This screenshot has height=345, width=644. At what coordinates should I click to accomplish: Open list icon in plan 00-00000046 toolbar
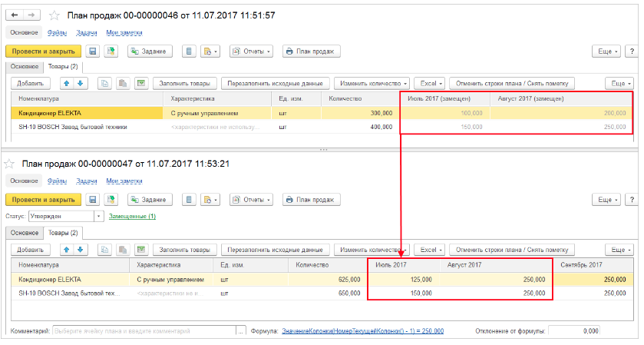point(189,51)
